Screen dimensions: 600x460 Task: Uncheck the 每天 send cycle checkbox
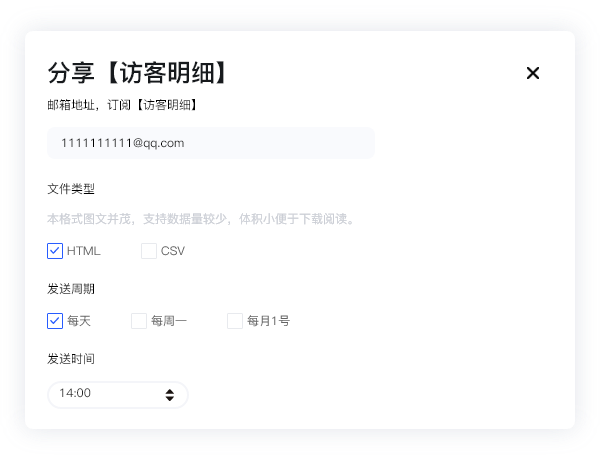(55, 321)
